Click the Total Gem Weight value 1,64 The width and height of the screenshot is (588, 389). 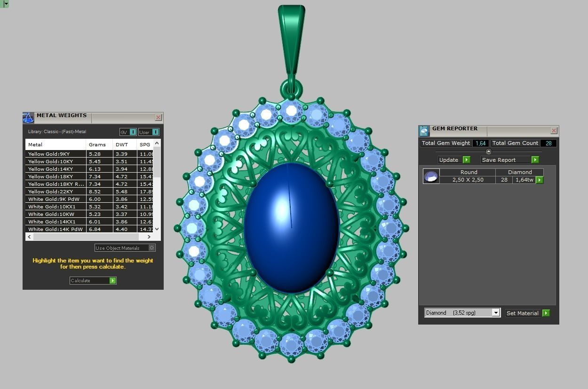pyautogui.click(x=480, y=143)
